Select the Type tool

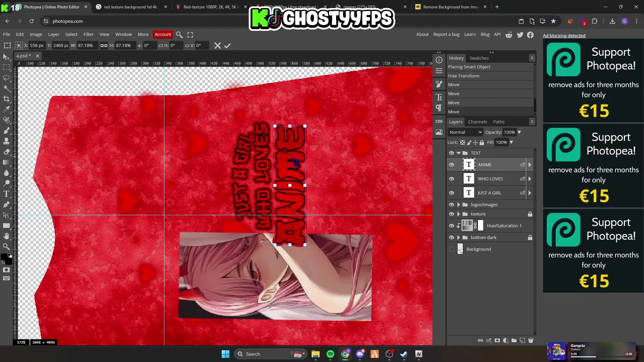point(7,194)
